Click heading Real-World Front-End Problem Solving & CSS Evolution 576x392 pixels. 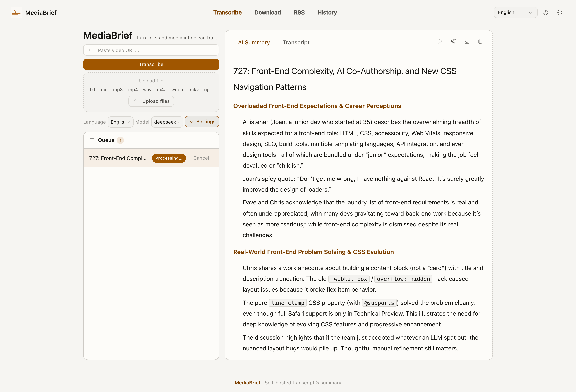click(313, 252)
